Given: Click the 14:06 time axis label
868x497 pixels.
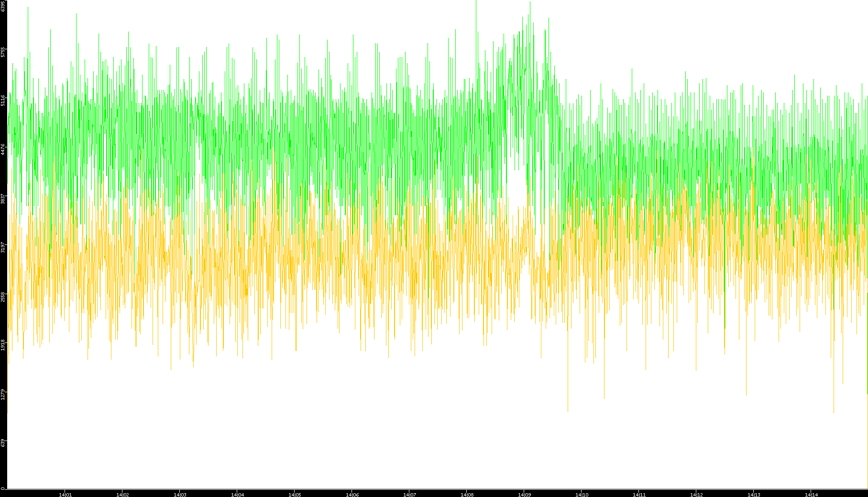Looking at the screenshot, I should [352, 495].
